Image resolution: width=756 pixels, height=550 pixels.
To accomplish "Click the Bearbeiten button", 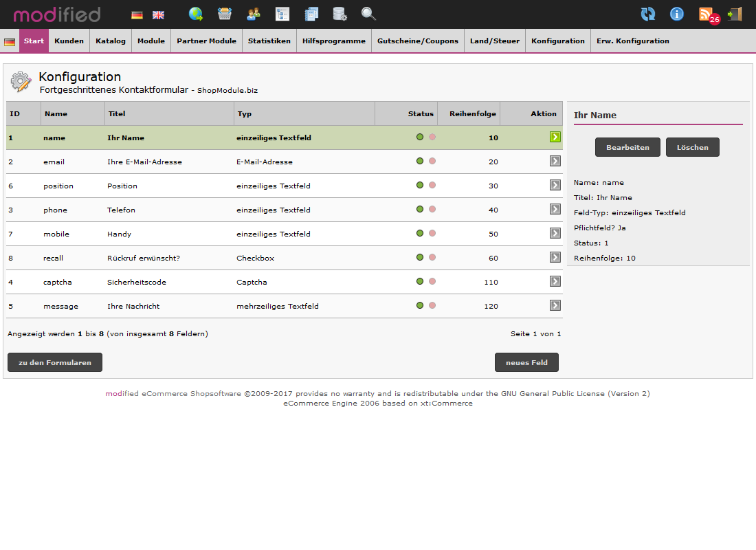I will click(x=627, y=147).
